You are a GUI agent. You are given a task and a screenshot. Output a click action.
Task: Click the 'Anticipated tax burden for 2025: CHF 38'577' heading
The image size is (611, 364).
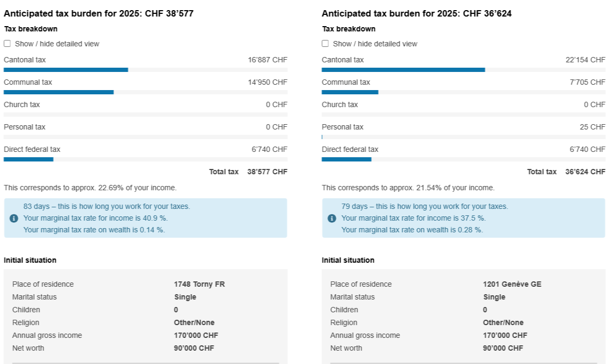99,14
